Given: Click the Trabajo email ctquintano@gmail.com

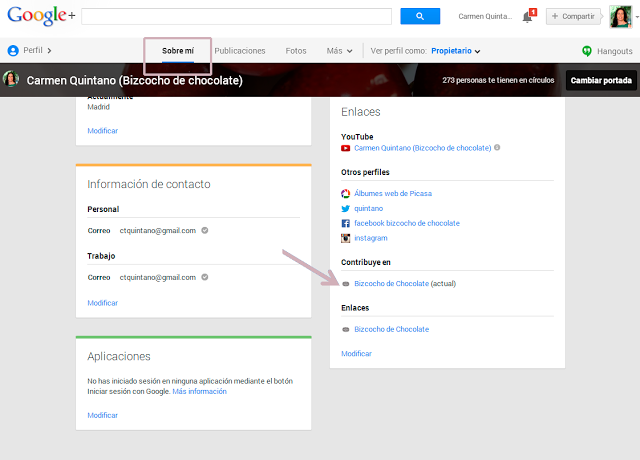Looking at the screenshot, I should pos(158,278).
